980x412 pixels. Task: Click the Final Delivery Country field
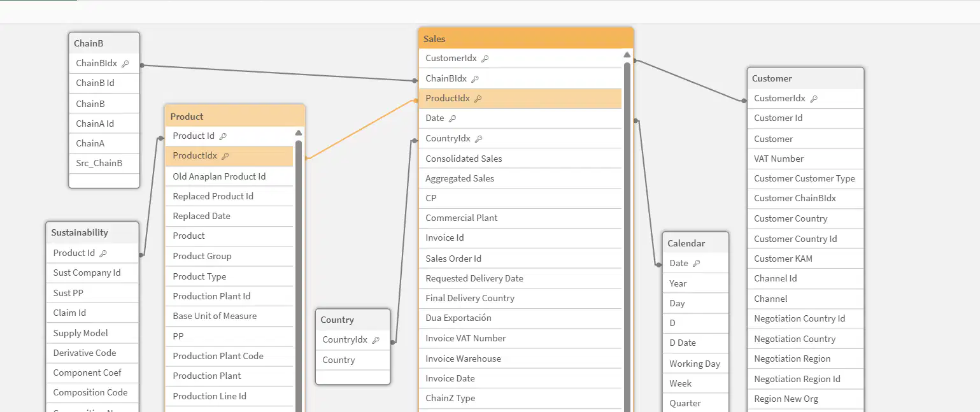pos(520,298)
